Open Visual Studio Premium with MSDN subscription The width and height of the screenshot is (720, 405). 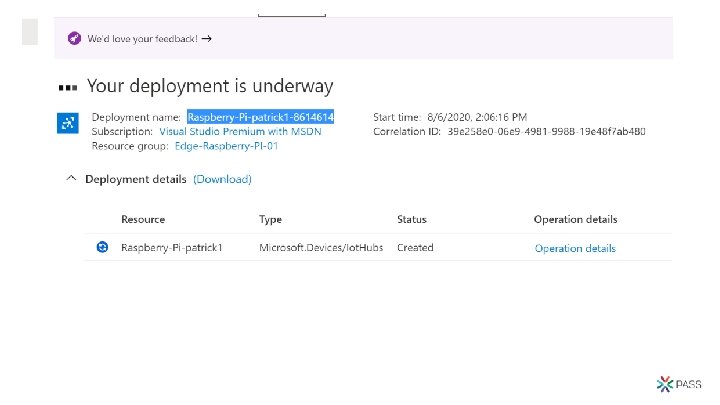tap(240, 131)
